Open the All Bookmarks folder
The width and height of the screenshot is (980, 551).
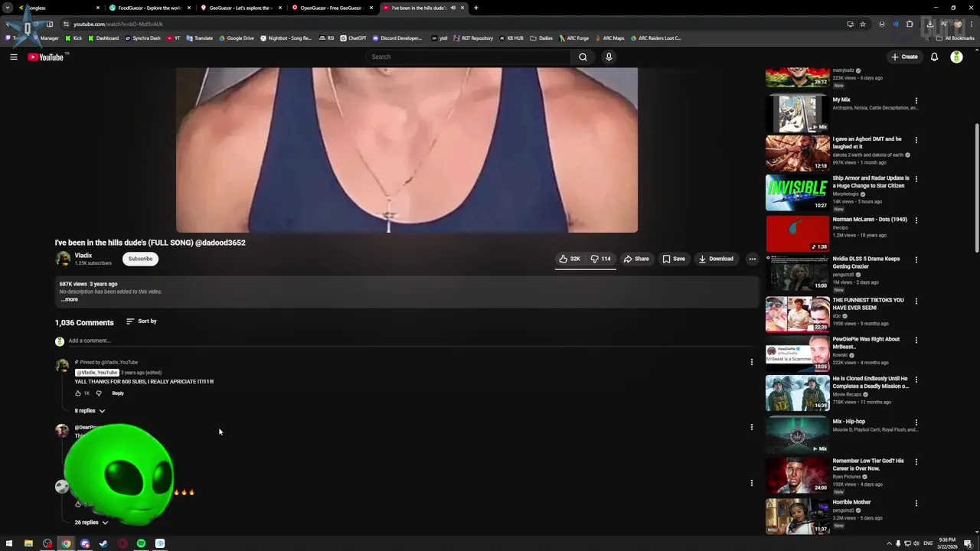tap(955, 37)
